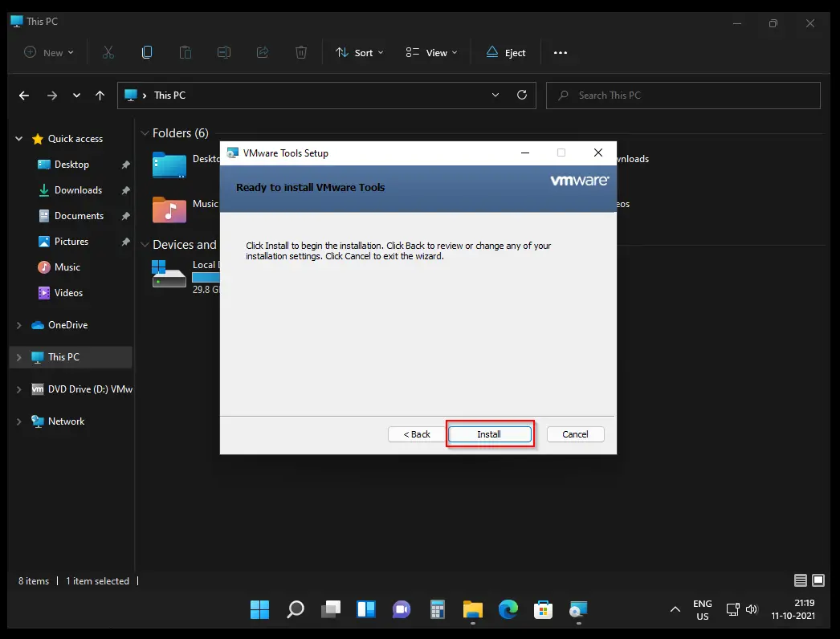Select Videos in the navigation pane

68,293
